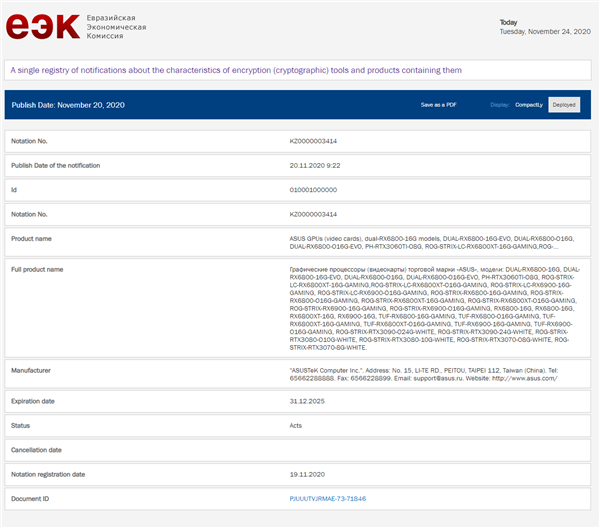Click the 'Id' row label
Screen dimensions: 600x528
[x=14, y=190]
